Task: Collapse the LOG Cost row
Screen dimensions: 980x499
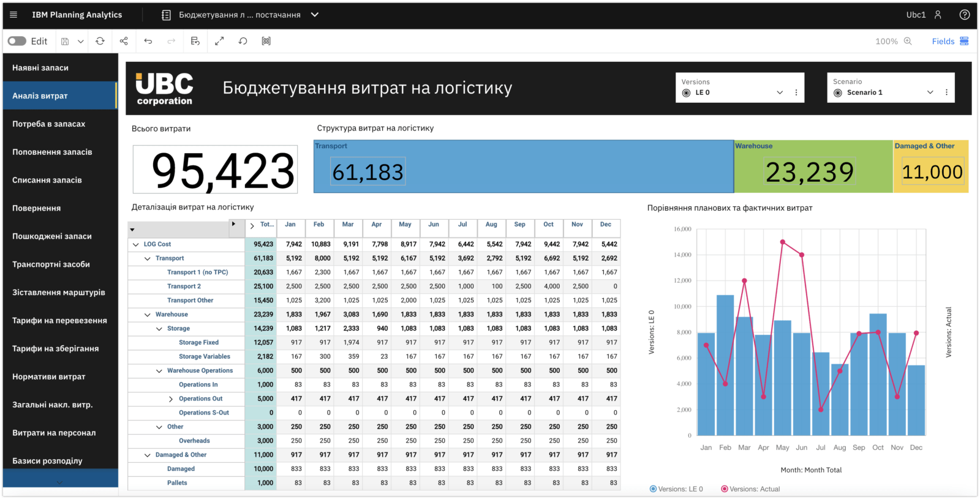Action: pos(136,244)
